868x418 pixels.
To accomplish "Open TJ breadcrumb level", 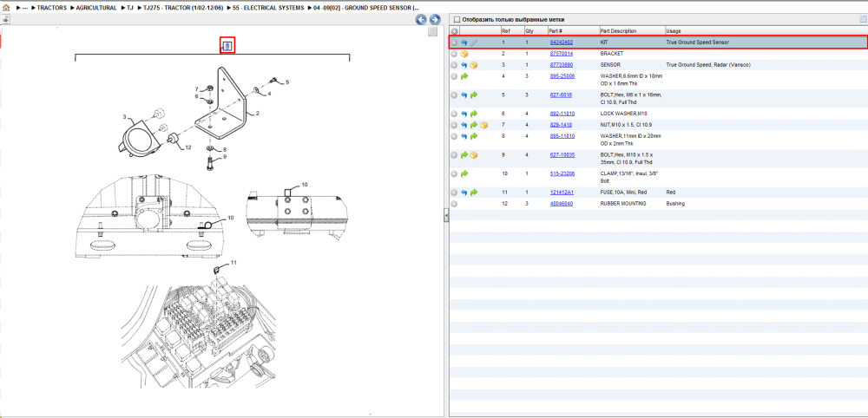I will tap(130, 9).
